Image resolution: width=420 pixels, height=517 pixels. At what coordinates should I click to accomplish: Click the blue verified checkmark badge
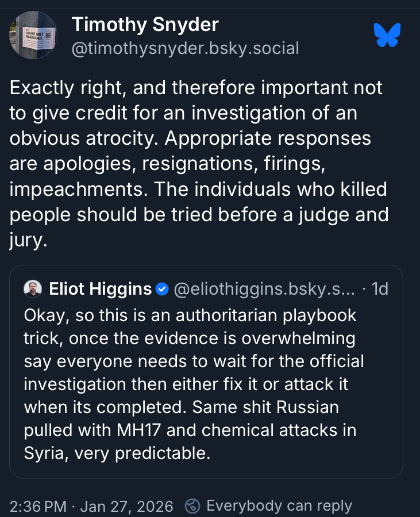[162, 288]
